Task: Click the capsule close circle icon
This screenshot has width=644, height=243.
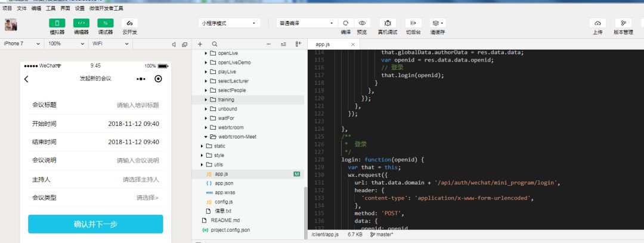Action: click(159, 79)
